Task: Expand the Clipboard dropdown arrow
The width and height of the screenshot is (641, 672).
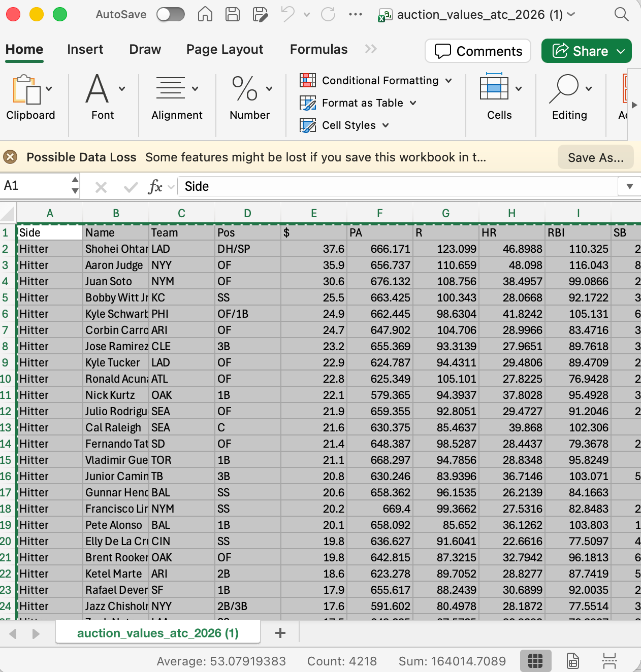Action: (49, 89)
